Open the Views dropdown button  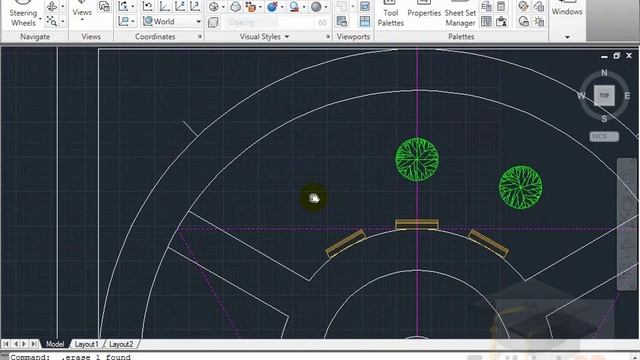(x=82, y=13)
